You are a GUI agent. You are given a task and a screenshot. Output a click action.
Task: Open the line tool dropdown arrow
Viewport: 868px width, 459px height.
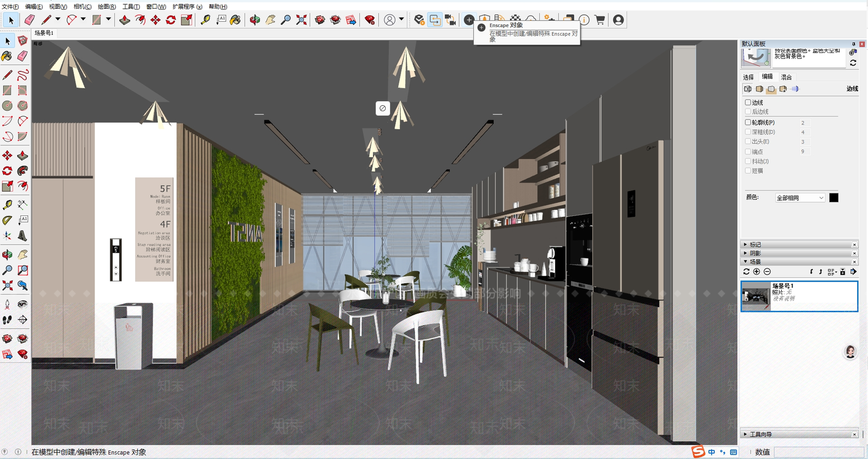pyautogui.click(x=58, y=19)
